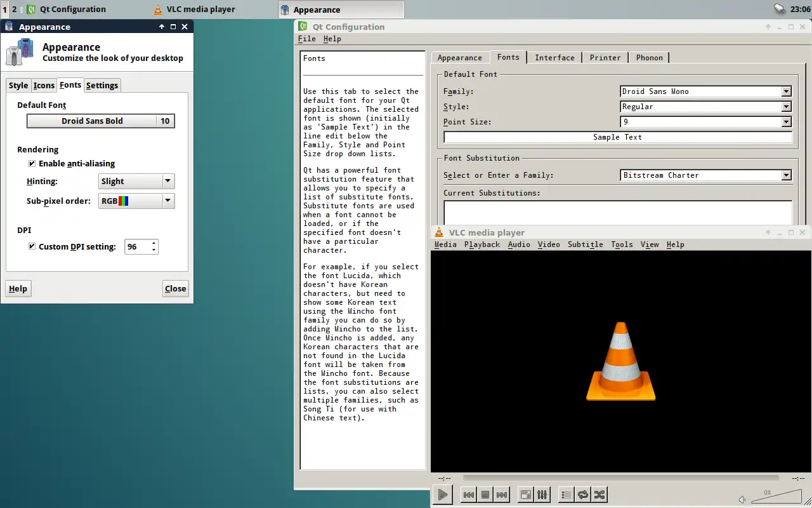Switch to Appearance in taskbar

pos(341,10)
